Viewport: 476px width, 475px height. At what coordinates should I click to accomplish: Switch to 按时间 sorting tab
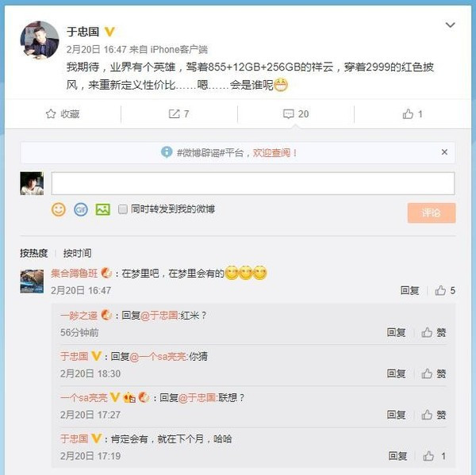coord(77,253)
